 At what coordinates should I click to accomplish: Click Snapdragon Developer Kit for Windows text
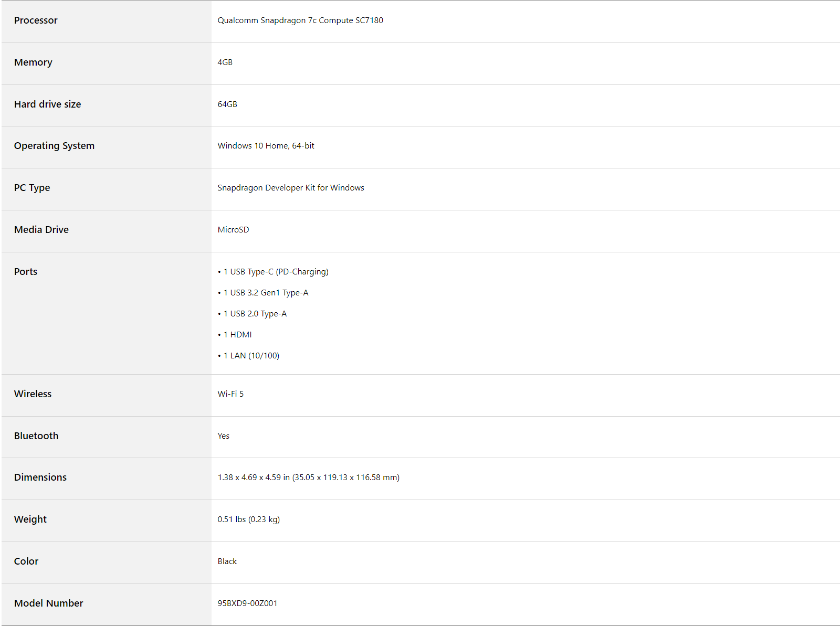click(291, 188)
